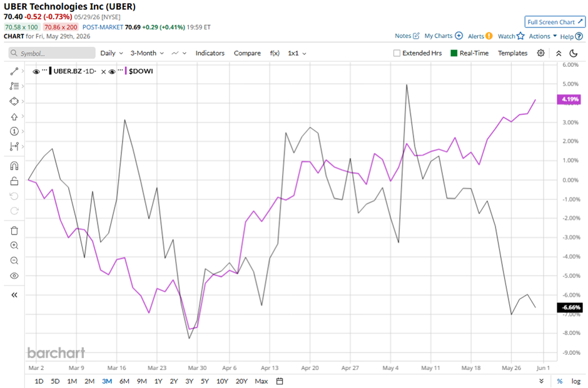
Task: Open the My Charts link
Action: point(444,36)
